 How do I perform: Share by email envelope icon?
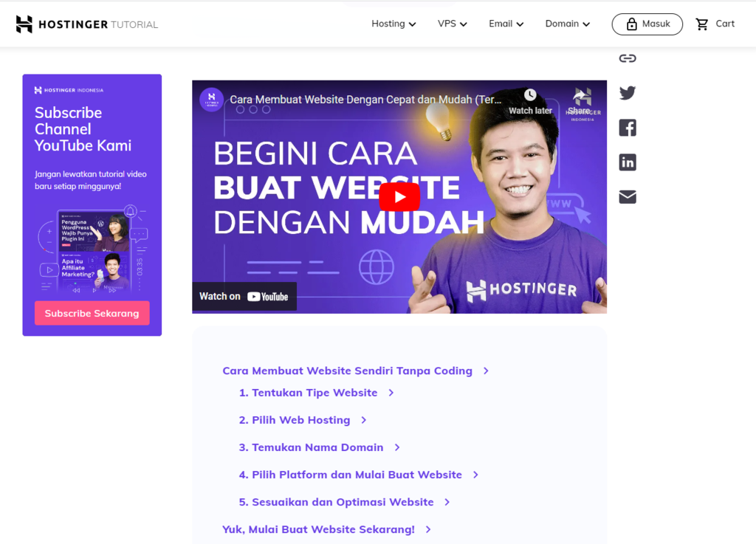(628, 197)
